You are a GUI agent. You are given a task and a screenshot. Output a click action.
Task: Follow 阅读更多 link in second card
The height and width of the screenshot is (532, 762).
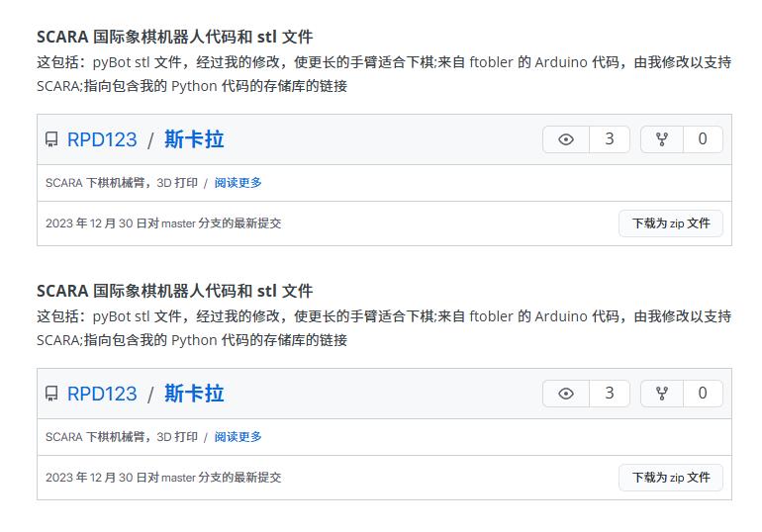coord(238,437)
